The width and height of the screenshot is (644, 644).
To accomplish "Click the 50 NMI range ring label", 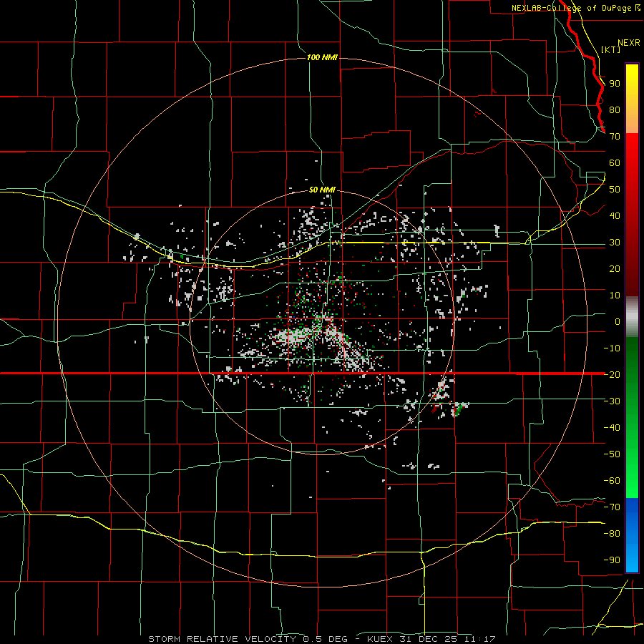I will point(322,190).
